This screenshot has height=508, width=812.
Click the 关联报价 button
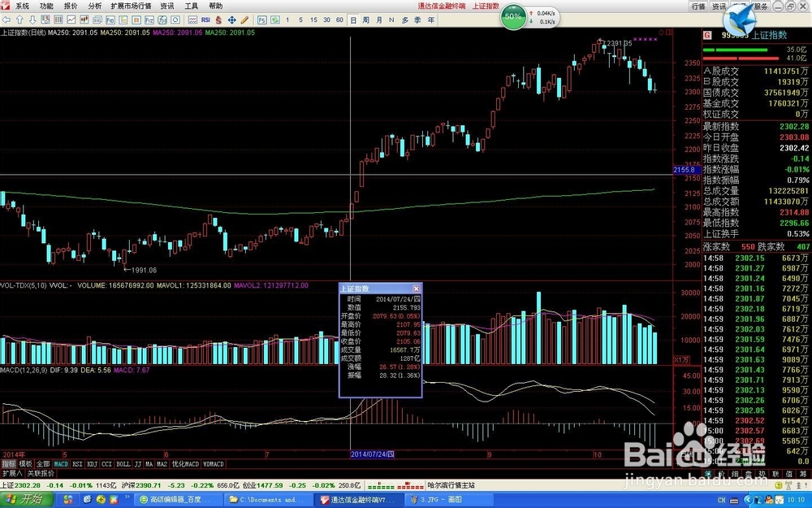pos(41,473)
